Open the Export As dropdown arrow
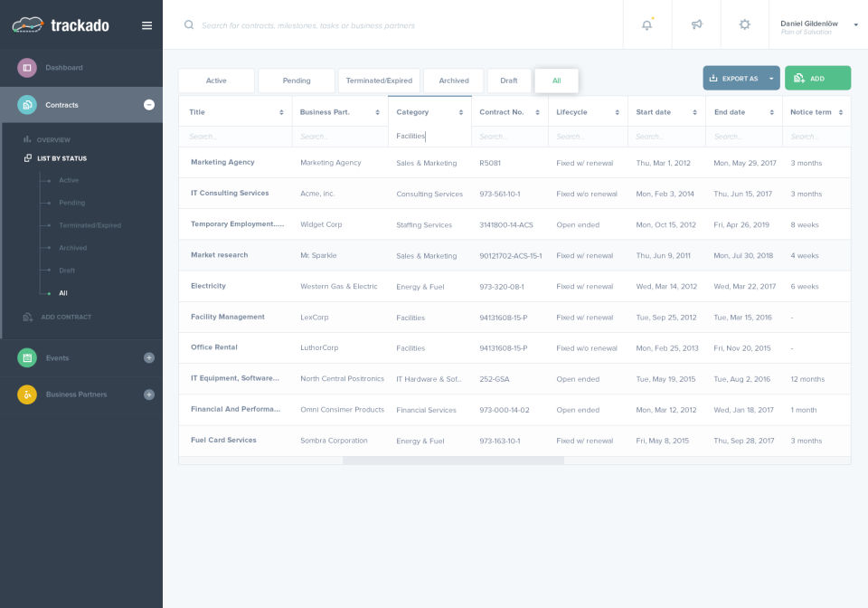The width and height of the screenshot is (868, 608). click(x=771, y=79)
